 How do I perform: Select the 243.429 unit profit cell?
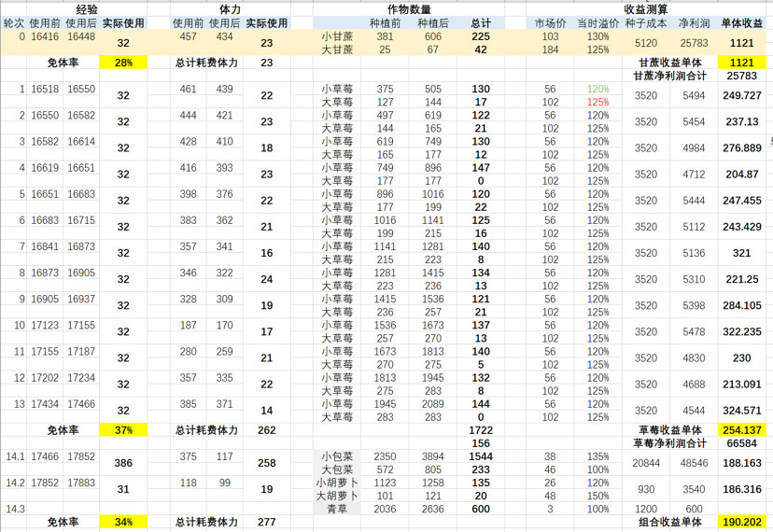pos(742,227)
